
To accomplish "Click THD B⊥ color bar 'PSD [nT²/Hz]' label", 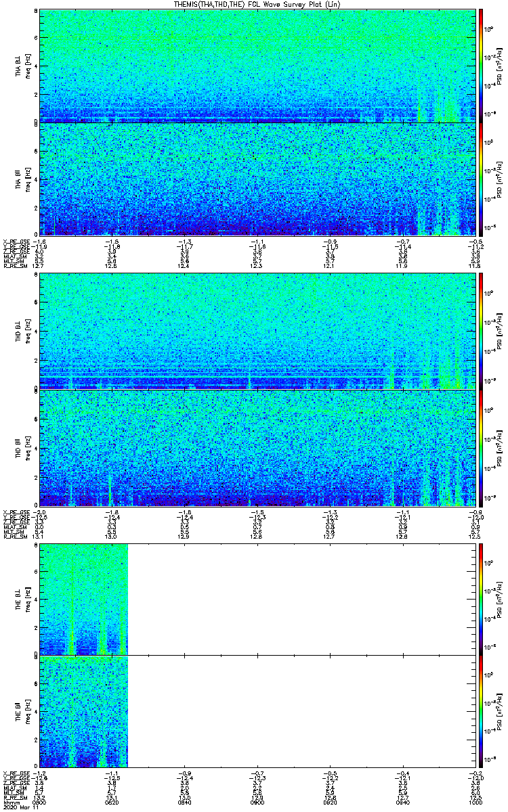I will point(500,332).
